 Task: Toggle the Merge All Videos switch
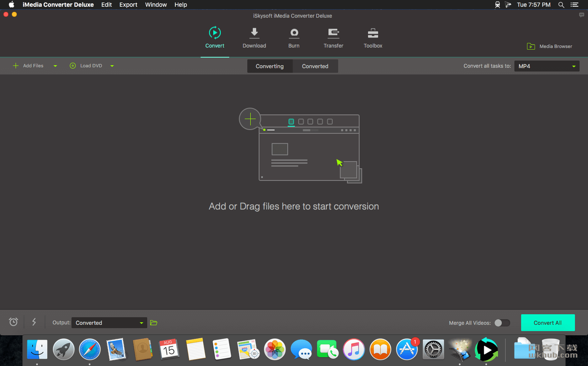pos(502,323)
